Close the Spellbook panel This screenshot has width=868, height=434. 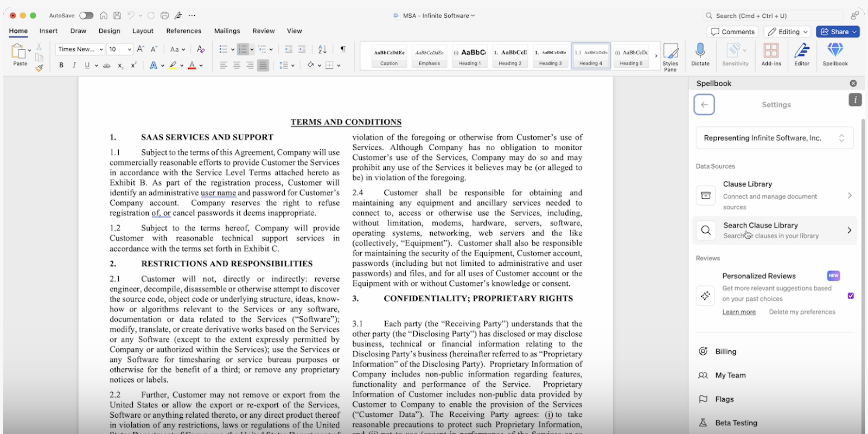pos(853,83)
